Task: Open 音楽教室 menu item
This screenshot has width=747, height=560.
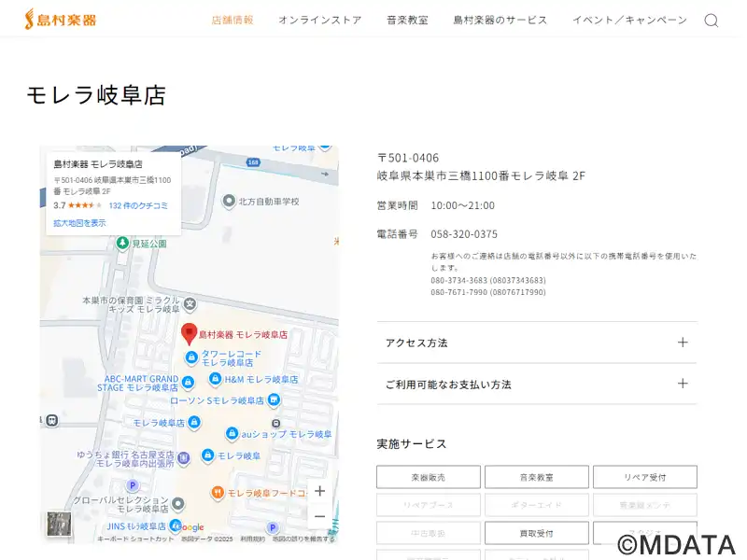Action: pyautogui.click(x=407, y=20)
